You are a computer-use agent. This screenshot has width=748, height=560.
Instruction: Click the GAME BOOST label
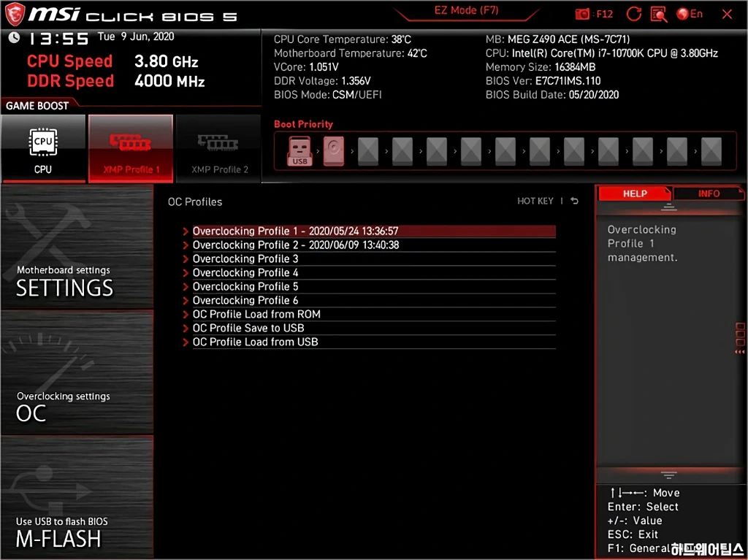click(x=37, y=105)
